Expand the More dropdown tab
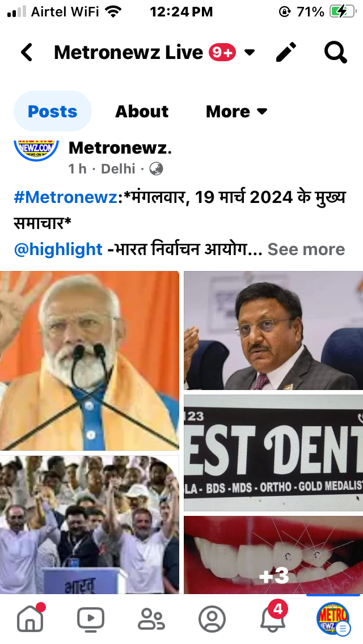The image size is (363, 644). click(237, 111)
